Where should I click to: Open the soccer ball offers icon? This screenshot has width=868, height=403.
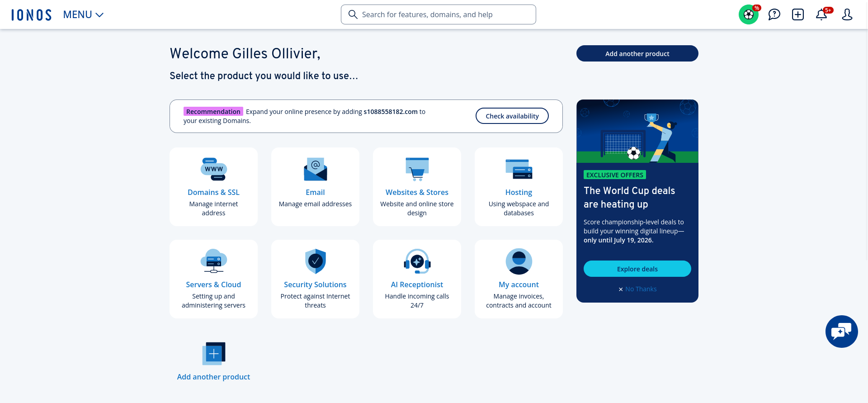click(749, 14)
